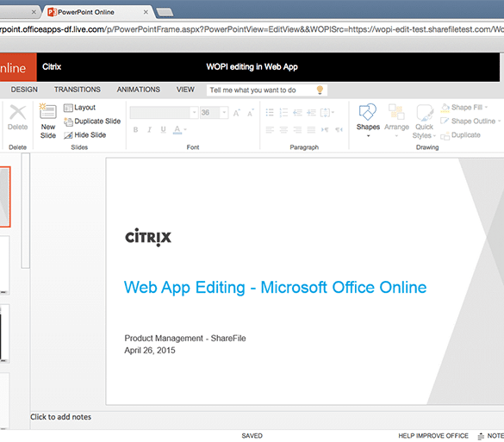This screenshot has height=442, width=504.
Task: Click the Citrix link in the header
Action: 52,66
